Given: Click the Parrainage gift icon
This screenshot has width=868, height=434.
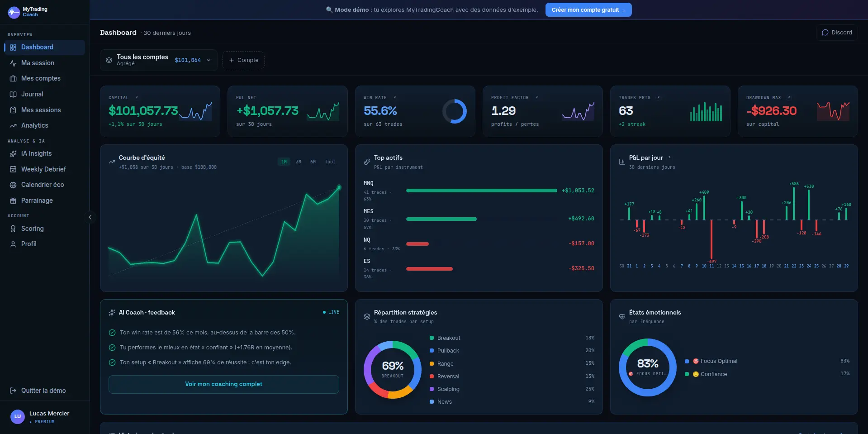Looking at the screenshot, I should click(13, 200).
